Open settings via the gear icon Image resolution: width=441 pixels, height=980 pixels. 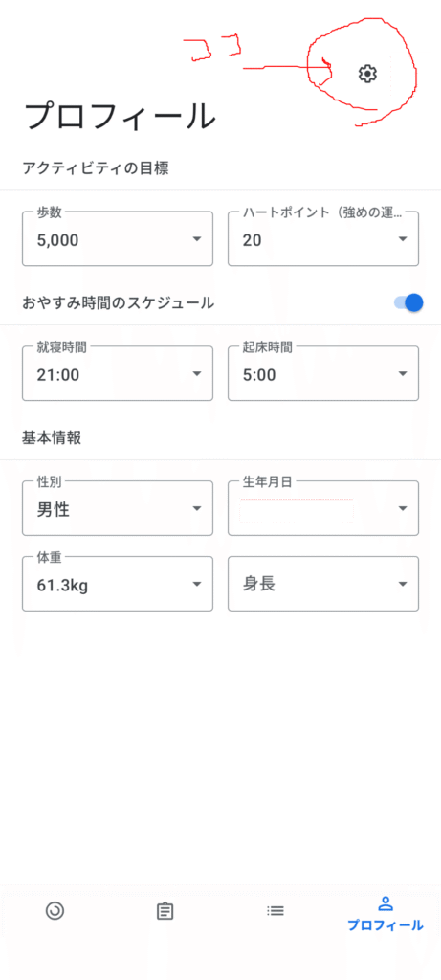point(367,74)
